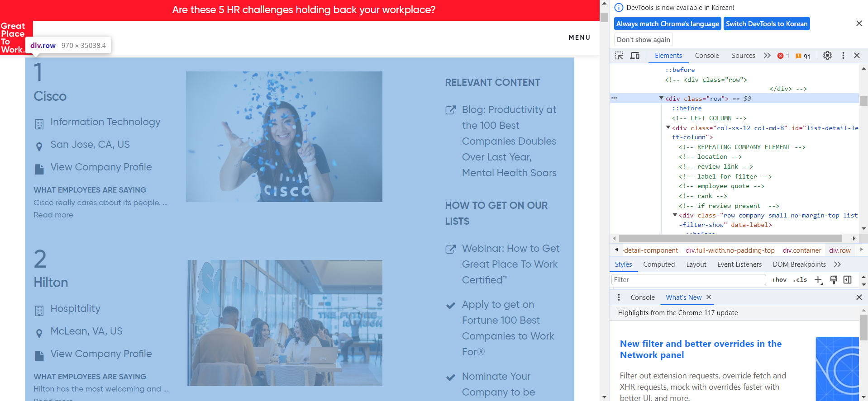Image resolution: width=868 pixels, height=401 pixels.
Task: Click Read more under Cisco quote
Action: click(53, 215)
